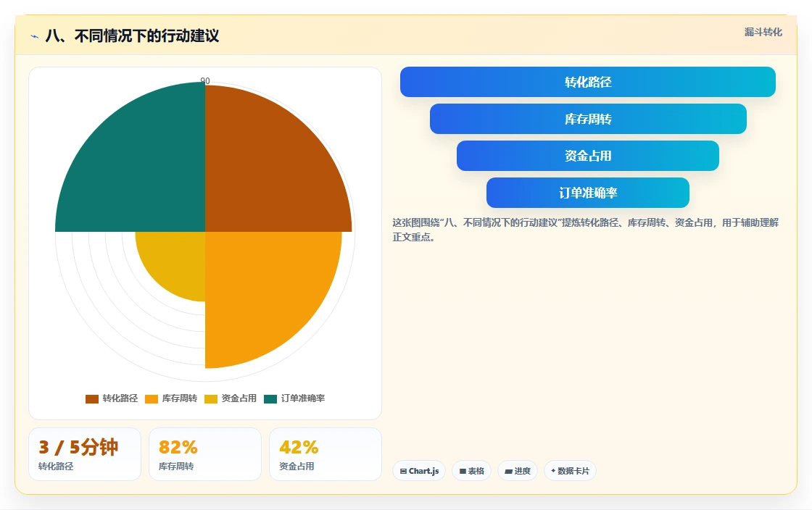Screen dimensions: 812x510
Task: Toggle the 订单准确率 legend color box
Action: [x=270, y=398]
